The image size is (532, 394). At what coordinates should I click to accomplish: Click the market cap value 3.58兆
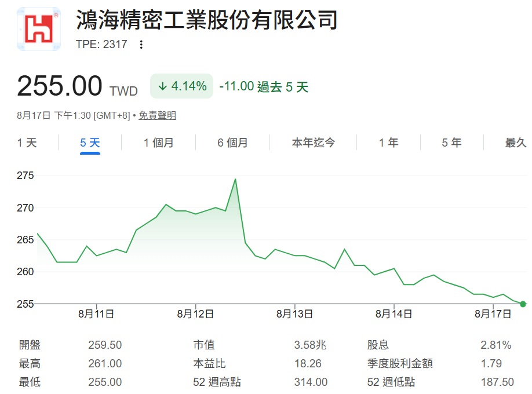coord(310,345)
